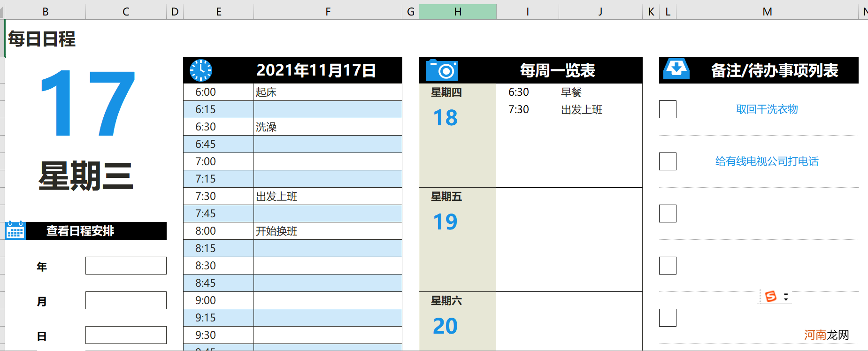Click the 星期六 label in the weekly view
868x351 pixels.
tap(446, 301)
